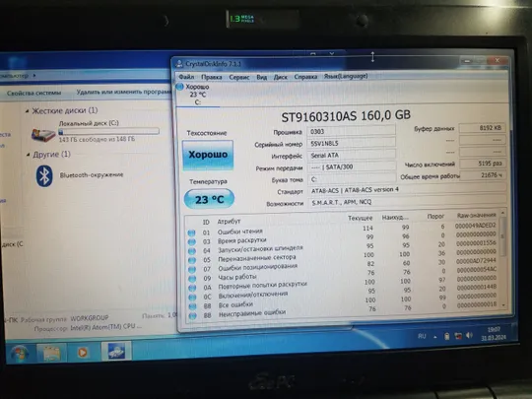Select the Часы работы attribute text
Screen dimensions: 532x399
[237, 277]
